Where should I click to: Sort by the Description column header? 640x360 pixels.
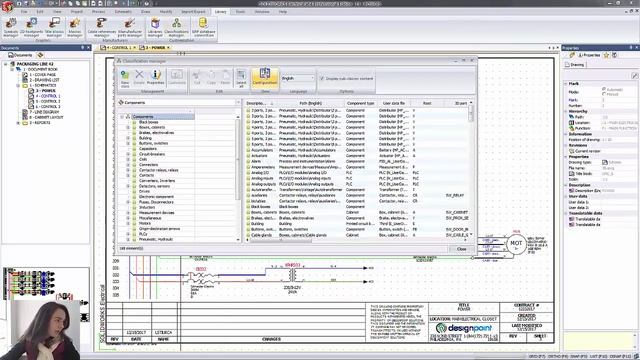[x=260, y=103]
